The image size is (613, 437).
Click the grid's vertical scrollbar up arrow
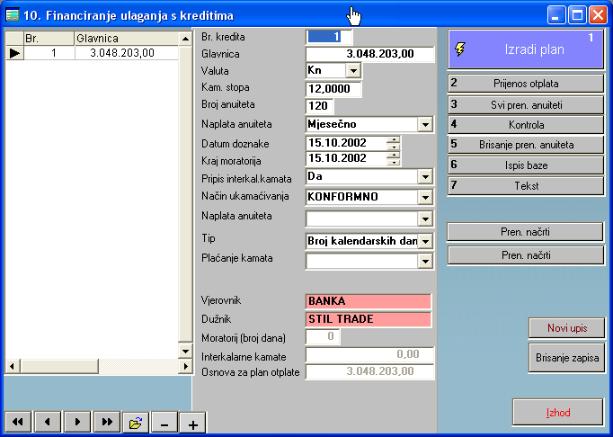point(185,39)
